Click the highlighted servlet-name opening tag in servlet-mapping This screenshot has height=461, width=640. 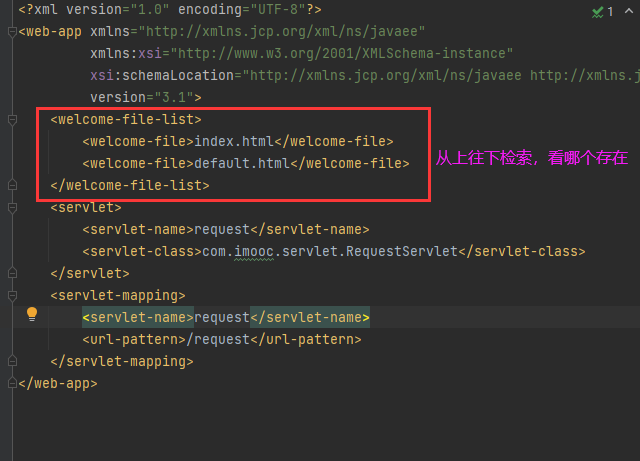(x=138, y=317)
